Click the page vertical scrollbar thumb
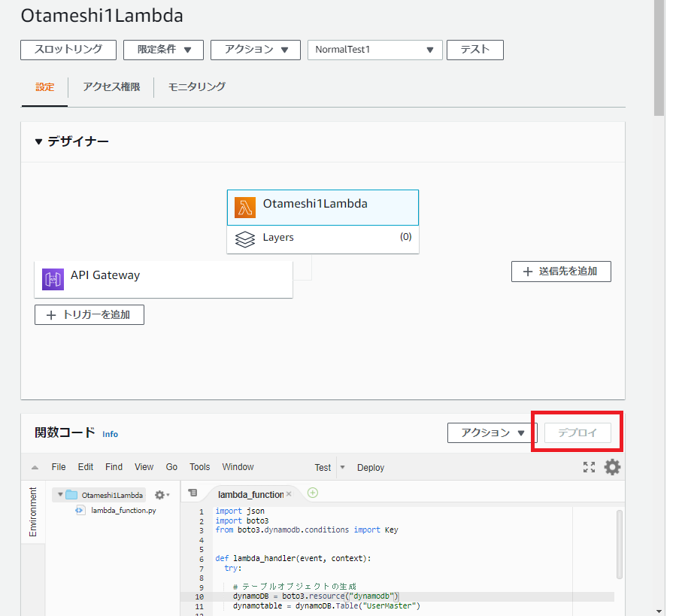The height and width of the screenshot is (616, 679). pyautogui.click(x=659, y=58)
